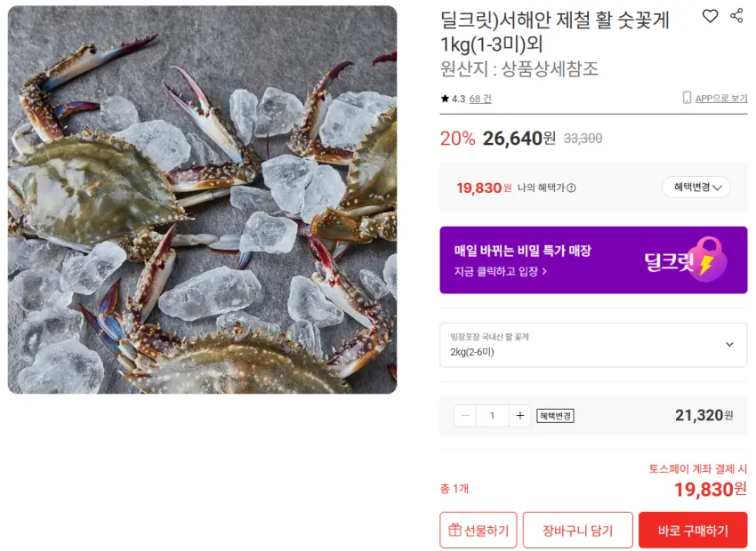Click the help icon beside 나의 혜택가
The height and width of the screenshot is (551, 756).
571,188
